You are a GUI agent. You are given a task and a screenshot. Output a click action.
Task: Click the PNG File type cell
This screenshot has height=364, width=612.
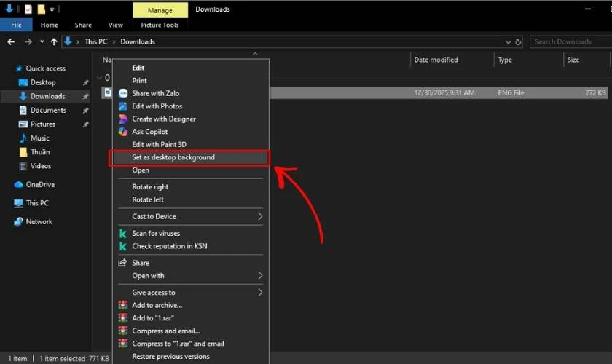pyautogui.click(x=511, y=93)
